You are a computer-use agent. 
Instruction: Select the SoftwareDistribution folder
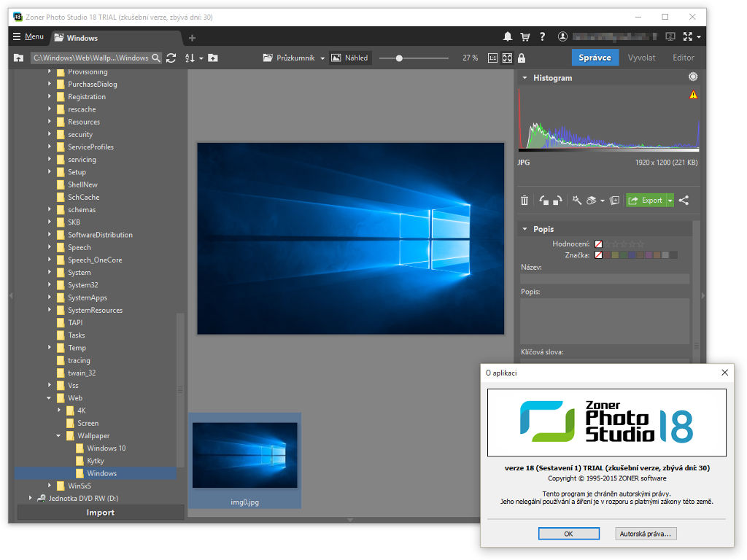[x=100, y=235]
